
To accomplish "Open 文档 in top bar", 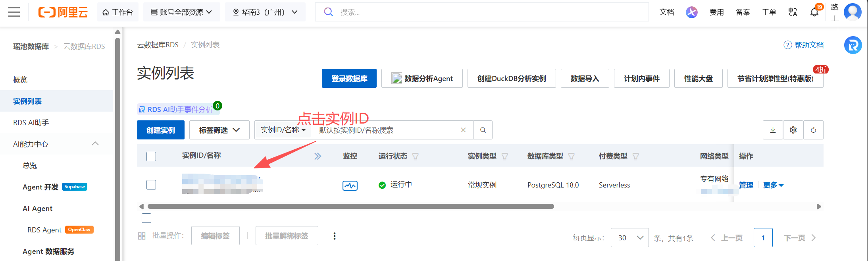I will click(667, 12).
